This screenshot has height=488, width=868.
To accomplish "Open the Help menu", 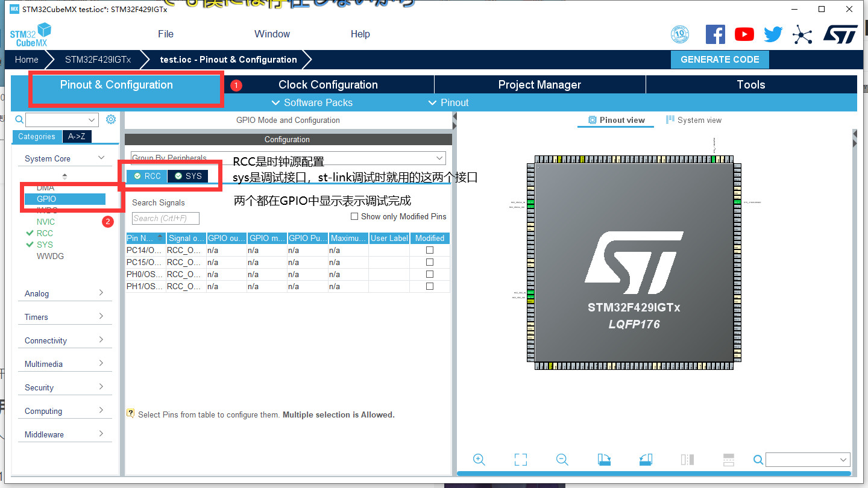I will pyautogui.click(x=360, y=34).
